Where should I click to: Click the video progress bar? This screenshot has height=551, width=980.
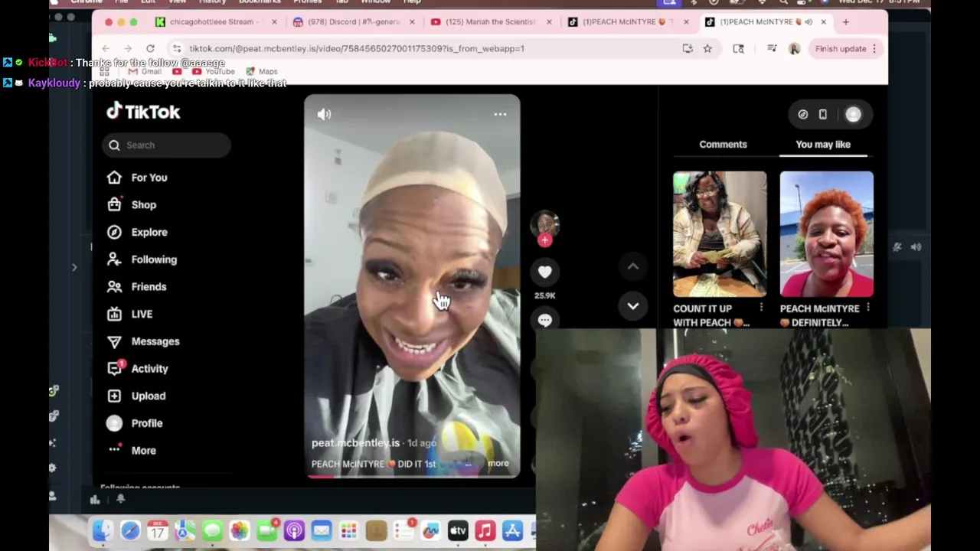(413, 476)
